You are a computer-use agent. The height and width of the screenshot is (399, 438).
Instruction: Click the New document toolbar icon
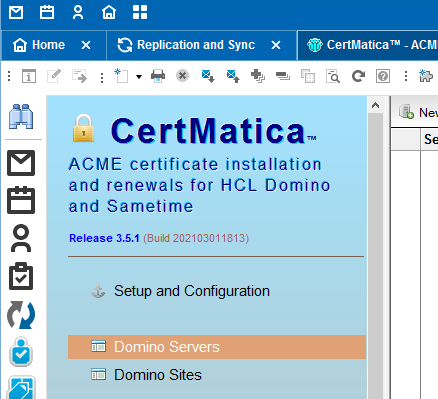121,76
